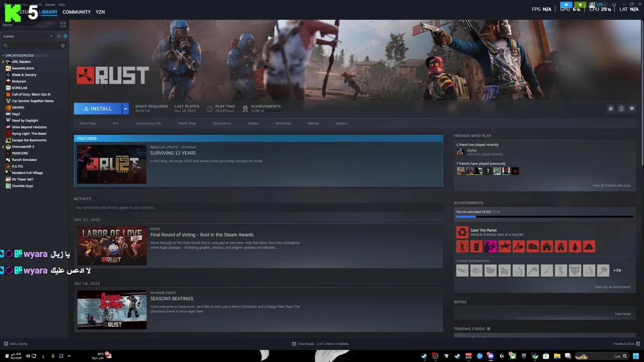Open Rust Discussions link
Image resolution: width=644 pixels, height=362 pixels.
click(222, 123)
